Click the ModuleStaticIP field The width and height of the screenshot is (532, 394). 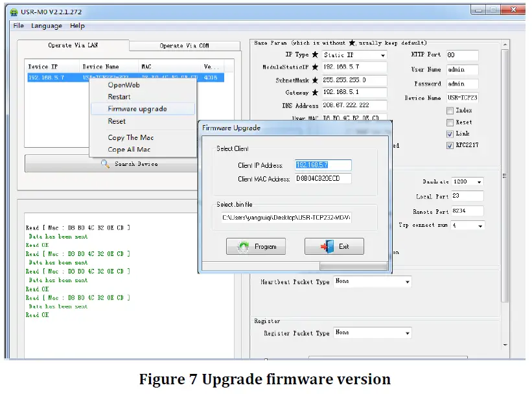point(354,67)
